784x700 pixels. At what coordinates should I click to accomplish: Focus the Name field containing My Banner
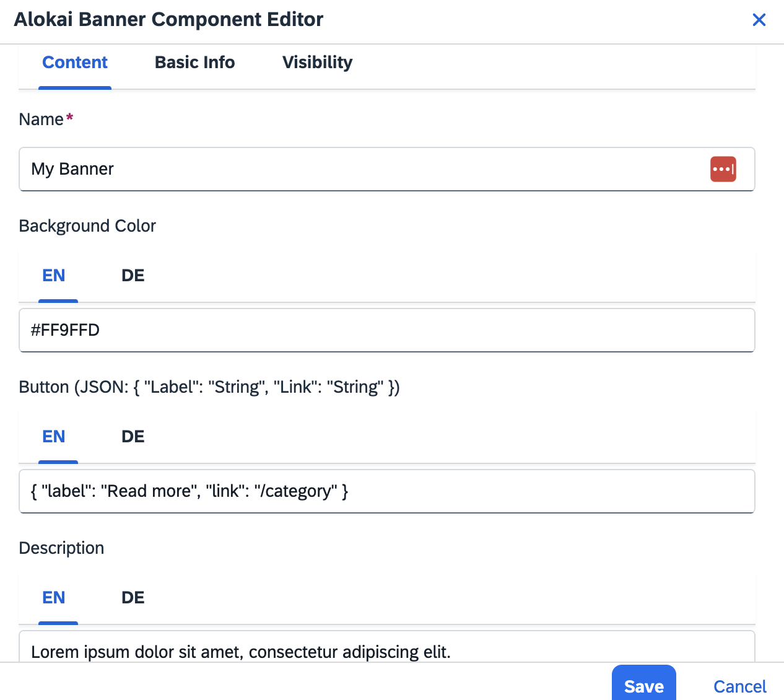point(387,169)
